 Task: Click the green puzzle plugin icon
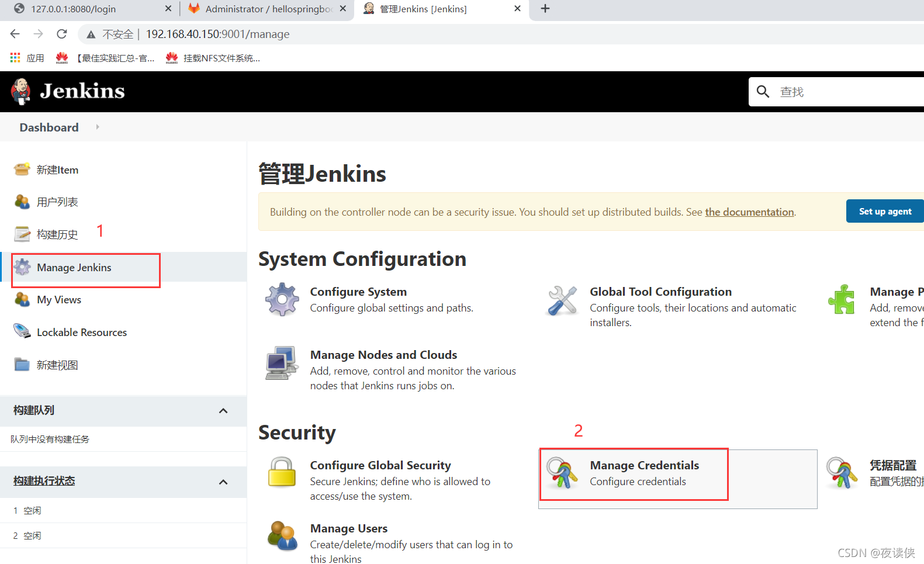[x=842, y=299]
